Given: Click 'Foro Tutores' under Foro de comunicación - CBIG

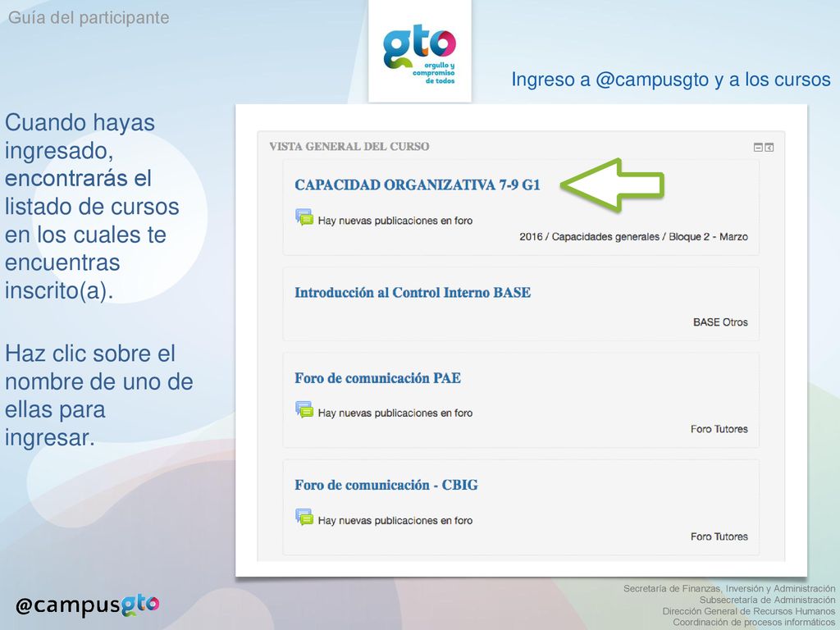Looking at the screenshot, I should pos(719,536).
